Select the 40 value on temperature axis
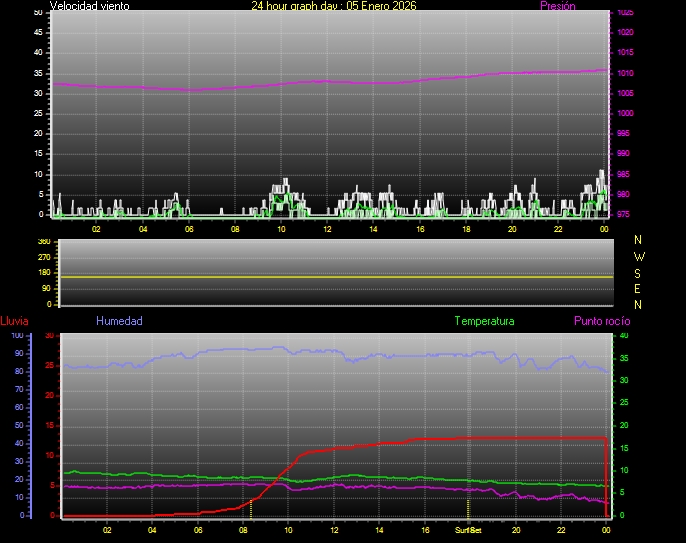 [625, 336]
